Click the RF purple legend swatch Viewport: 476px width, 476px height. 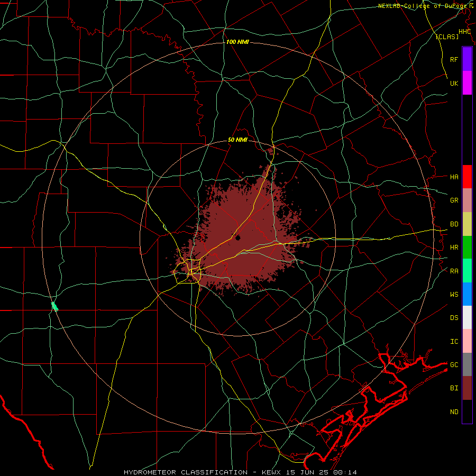(x=467, y=59)
